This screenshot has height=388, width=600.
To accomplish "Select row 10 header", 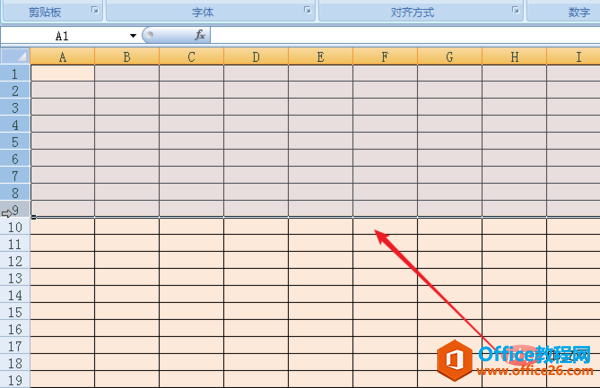I will [x=15, y=227].
